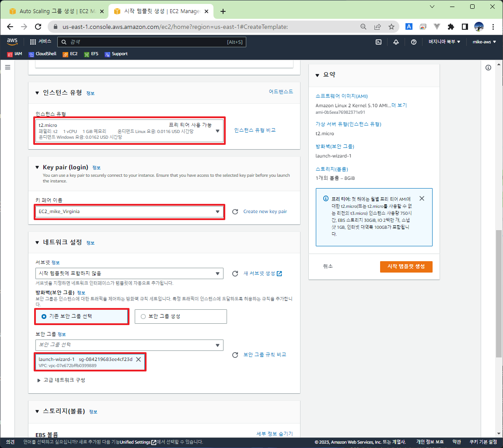Click the Advanced link in instance type
The height and width of the screenshot is (448, 503).
coord(281,92)
